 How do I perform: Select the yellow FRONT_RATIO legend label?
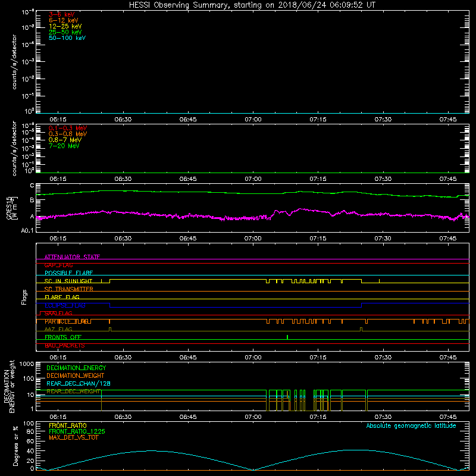pos(68,425)
